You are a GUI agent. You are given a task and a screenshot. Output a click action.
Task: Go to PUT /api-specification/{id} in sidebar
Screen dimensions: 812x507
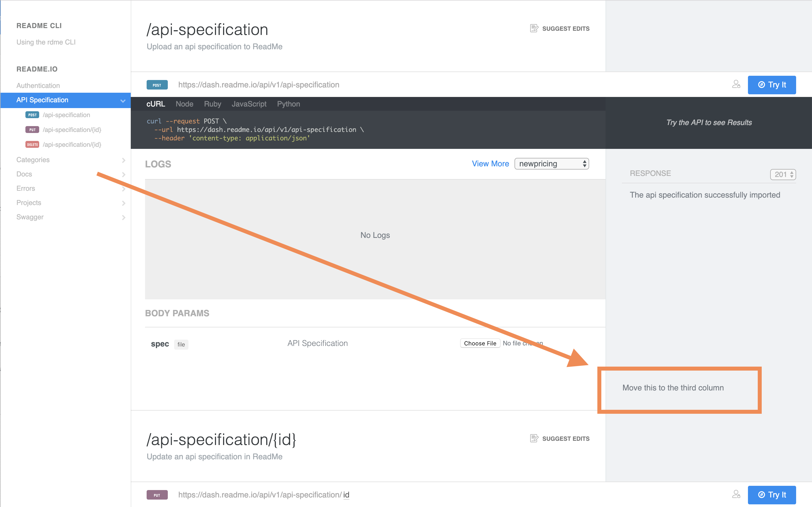coord(72,130)
